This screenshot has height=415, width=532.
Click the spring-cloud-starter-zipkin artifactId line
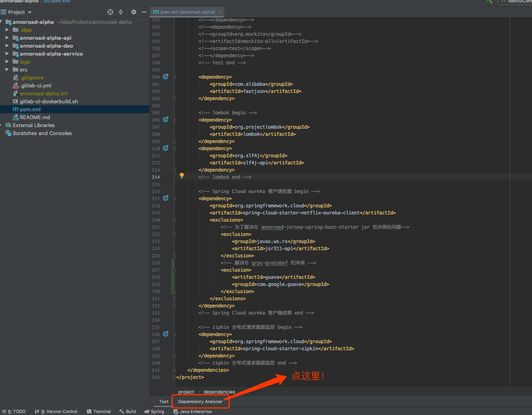282,349
